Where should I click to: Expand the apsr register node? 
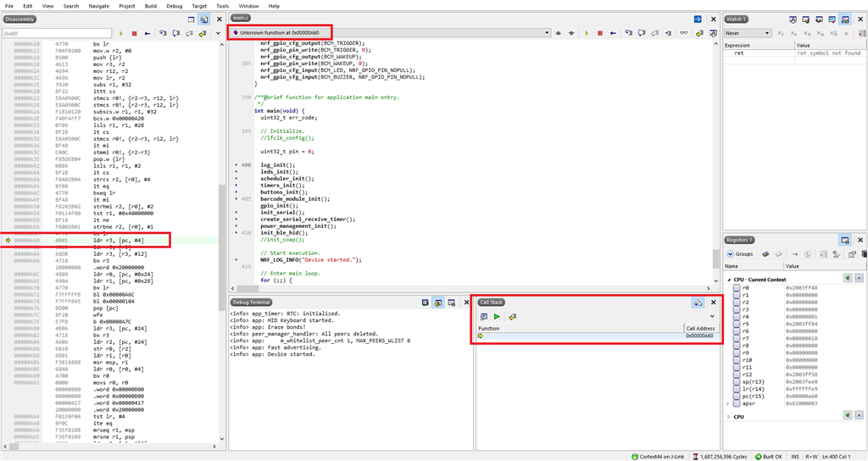tap(728, 403)
